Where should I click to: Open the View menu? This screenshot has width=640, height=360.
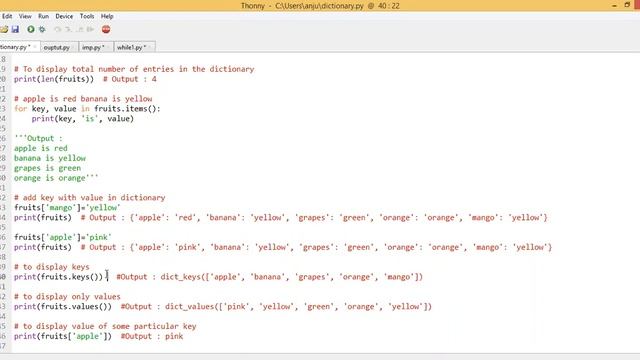pyautogui.click(x=25, y=16)
